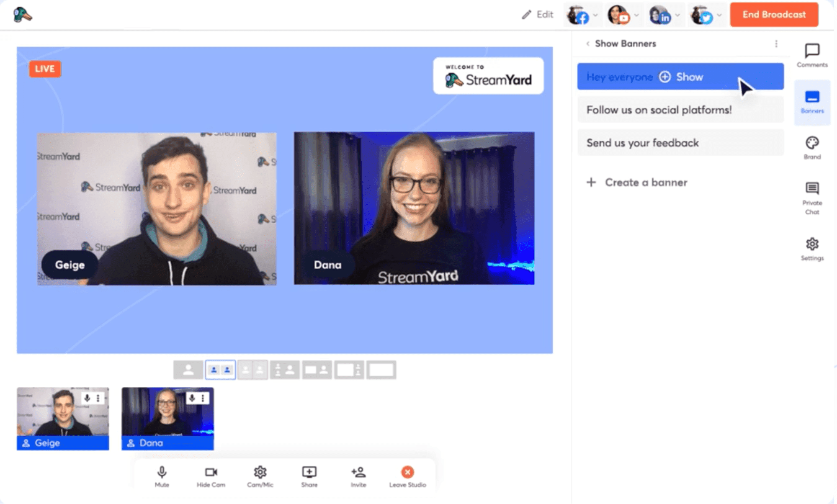Show the 'Hey everyone' banner
Screen dimensions: 837x504
pyautogui.click(x=680, y=77)
